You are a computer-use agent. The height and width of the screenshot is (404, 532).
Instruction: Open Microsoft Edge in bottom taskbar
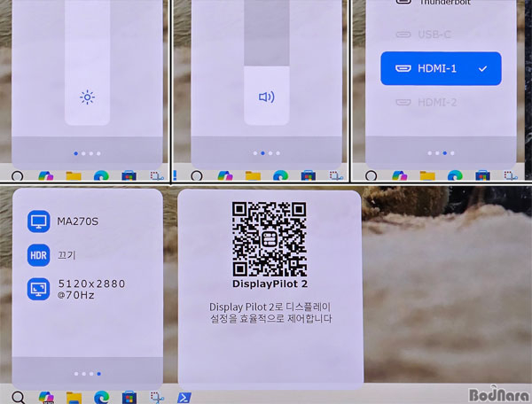click(101, 398)
